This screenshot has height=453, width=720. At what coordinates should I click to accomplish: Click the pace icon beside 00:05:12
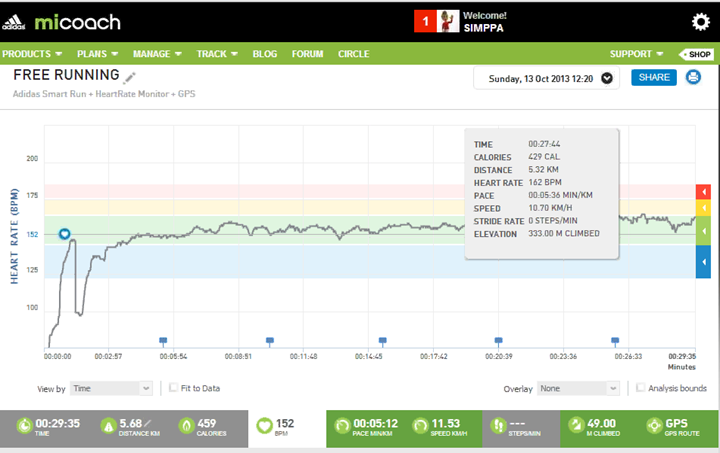click(x=342, y=426)
